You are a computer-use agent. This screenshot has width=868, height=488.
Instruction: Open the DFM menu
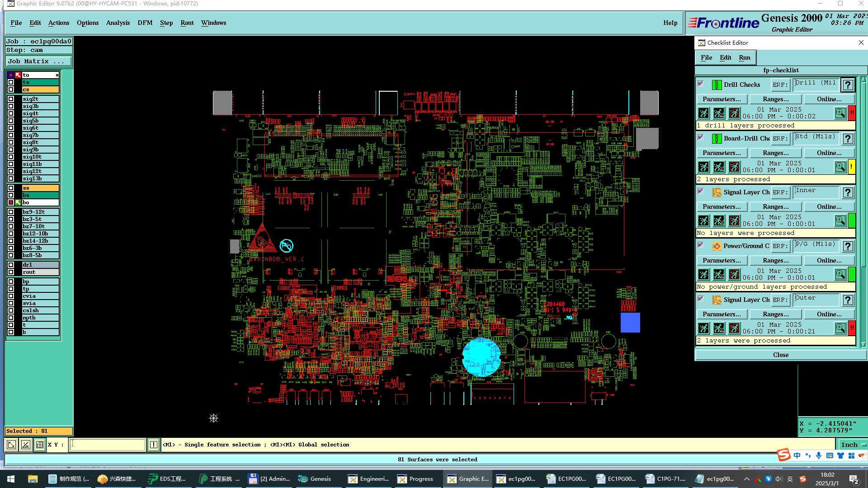click(x=145, y=23)
